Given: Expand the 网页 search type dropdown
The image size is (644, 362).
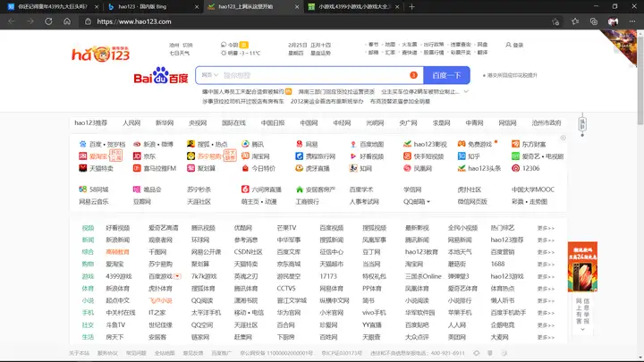Looking at the screenshot, I should tap(210, 75).
